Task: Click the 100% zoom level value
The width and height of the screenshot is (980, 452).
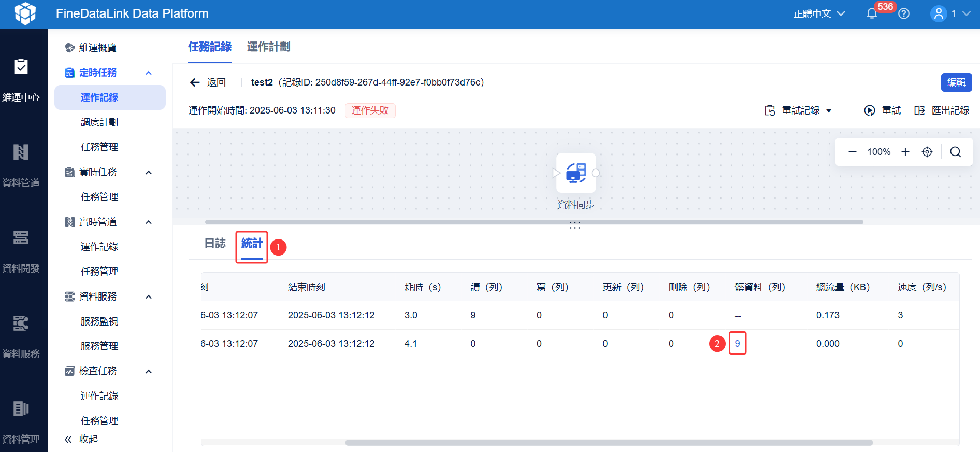Action: point(879,152)
